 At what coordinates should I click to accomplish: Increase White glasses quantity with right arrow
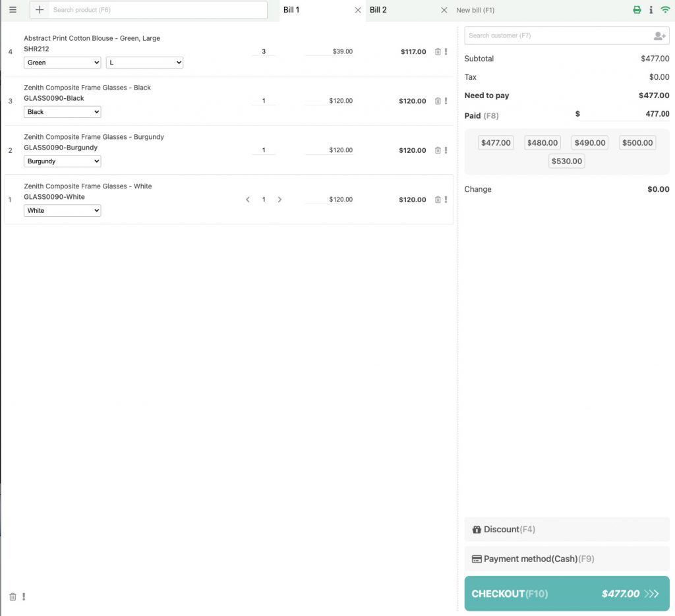pos(279,199)
